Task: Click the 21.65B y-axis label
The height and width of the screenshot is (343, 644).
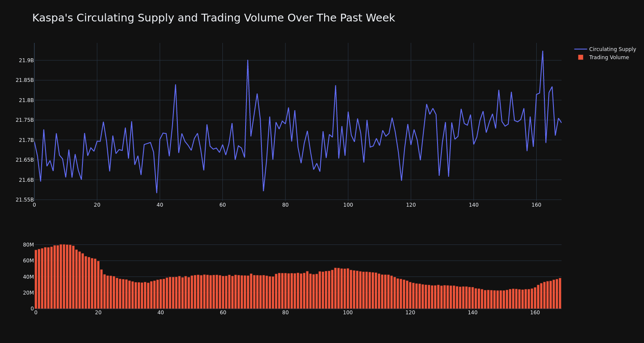Action: 24,160
